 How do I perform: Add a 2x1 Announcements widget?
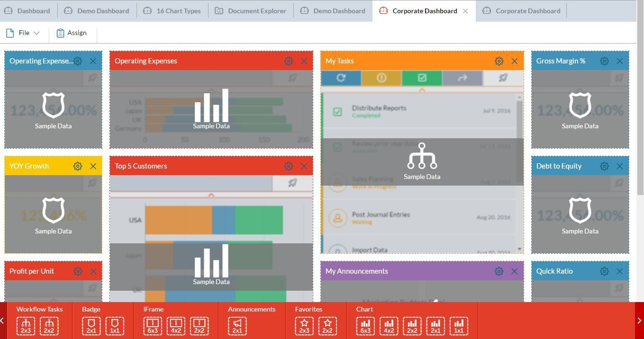pos(237,325)
